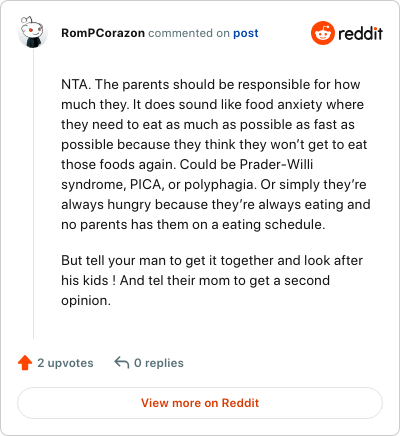Click the reply arrow icon
This screenshot has height=436, width=400.
[x=122, y=362]
